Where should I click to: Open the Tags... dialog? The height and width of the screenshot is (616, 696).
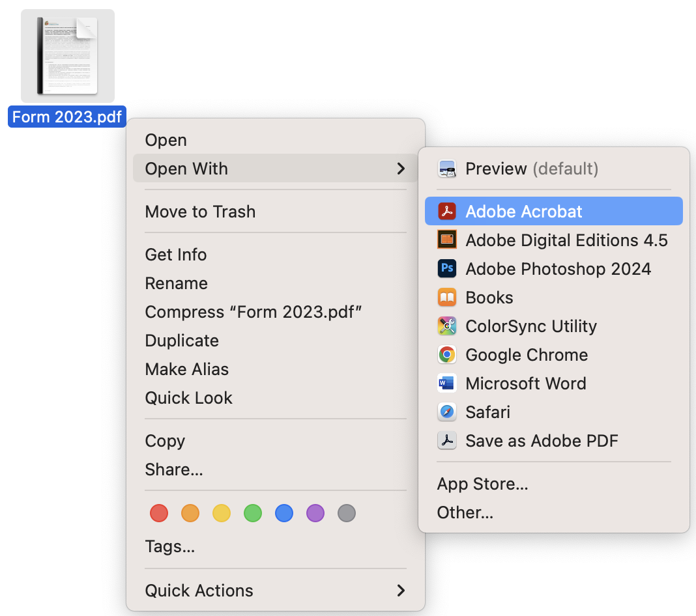click(275, 546)
